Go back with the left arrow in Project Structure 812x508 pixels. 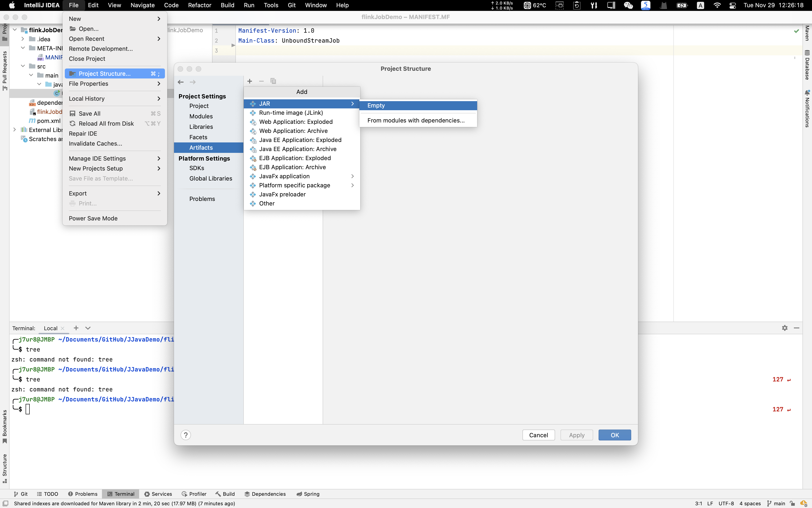click(181, 82)
